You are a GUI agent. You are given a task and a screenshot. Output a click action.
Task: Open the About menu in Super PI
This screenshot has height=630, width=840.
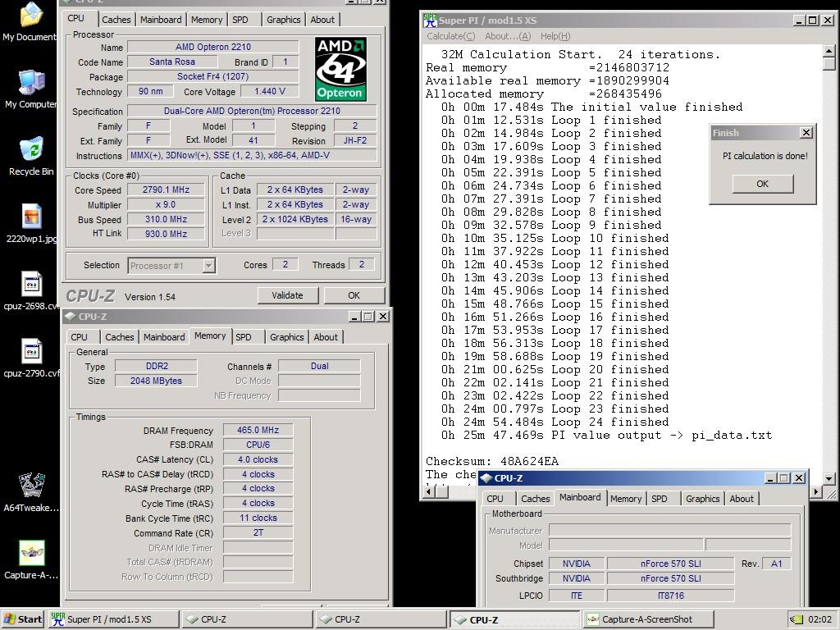508,36
